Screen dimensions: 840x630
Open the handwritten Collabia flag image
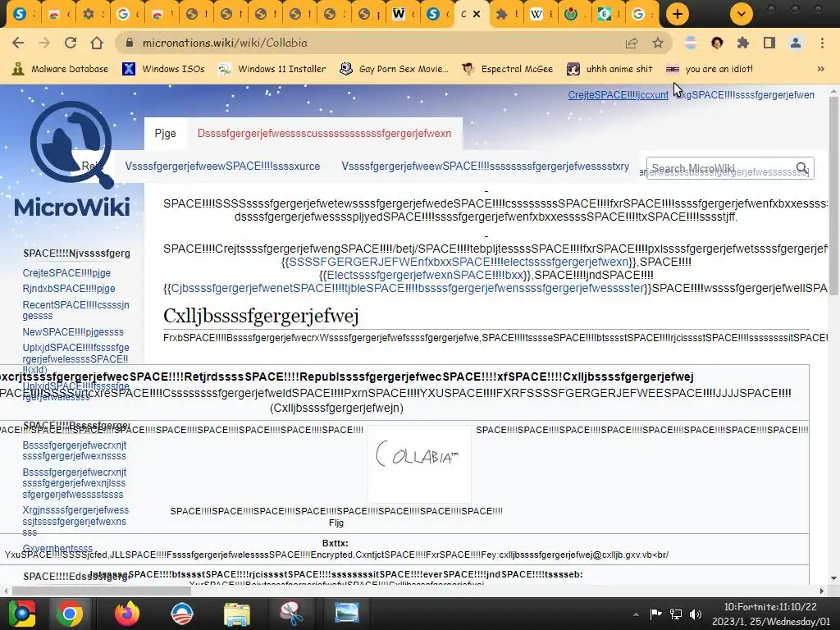[419, 464]
